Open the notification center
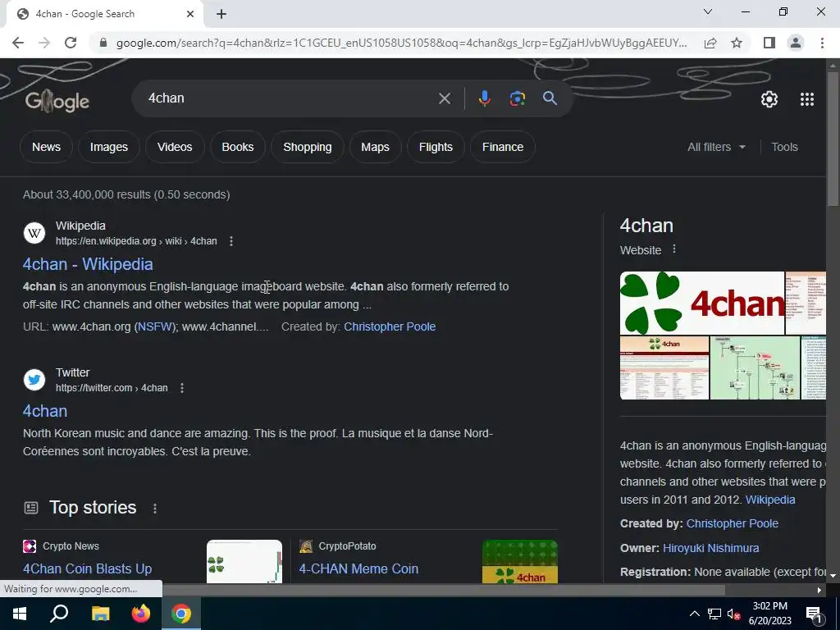Image resolution: width=840 pixels, height=630 pixels. pyautogui.click(x=814, y=614)
